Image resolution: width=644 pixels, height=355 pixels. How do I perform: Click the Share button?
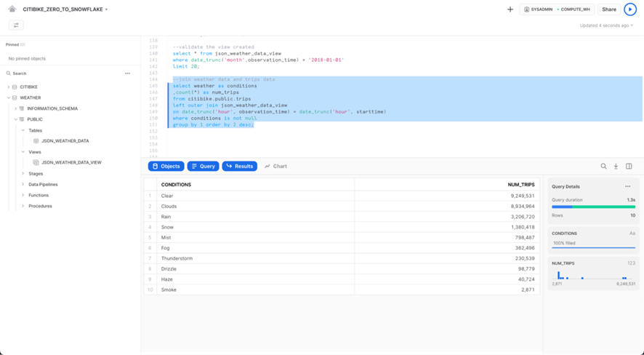point(609,9)
